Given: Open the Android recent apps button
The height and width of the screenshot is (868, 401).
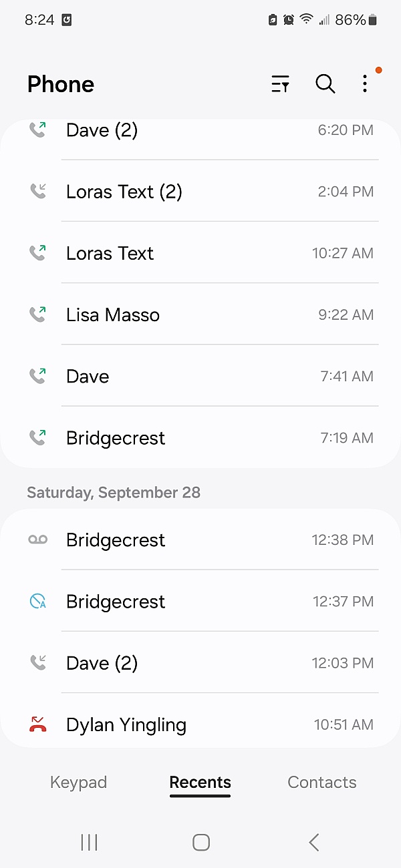Looking at the screenshot, I should (89, 843).
